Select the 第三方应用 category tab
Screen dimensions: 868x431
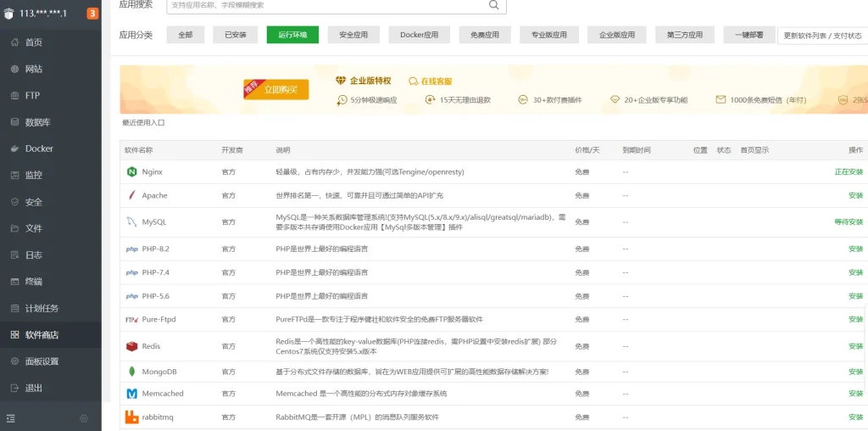[685, 34]
